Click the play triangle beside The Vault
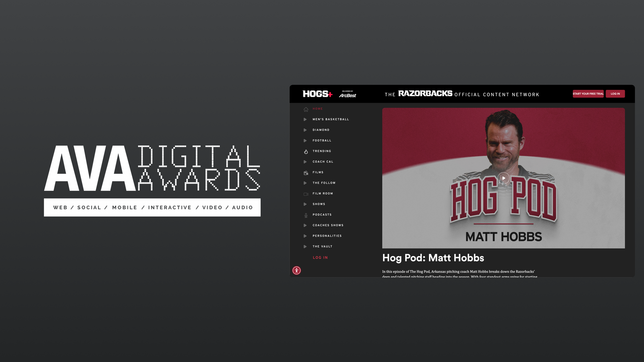644x362 pixels. pyautogui.click(x=305, y=247)
